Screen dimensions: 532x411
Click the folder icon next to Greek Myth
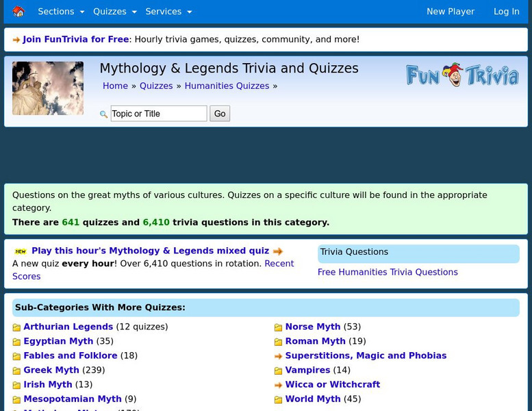(16, 371)
